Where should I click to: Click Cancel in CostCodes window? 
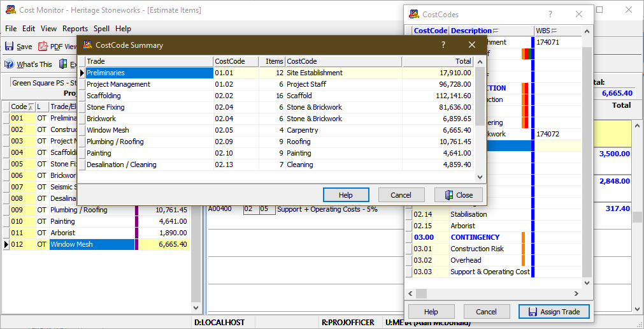486,312
